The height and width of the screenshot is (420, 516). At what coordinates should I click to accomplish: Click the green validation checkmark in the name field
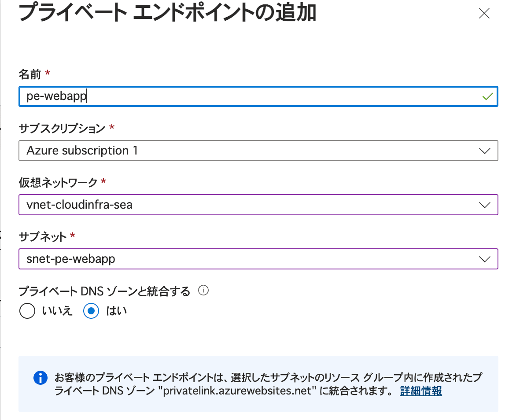[x=488, y=96]
